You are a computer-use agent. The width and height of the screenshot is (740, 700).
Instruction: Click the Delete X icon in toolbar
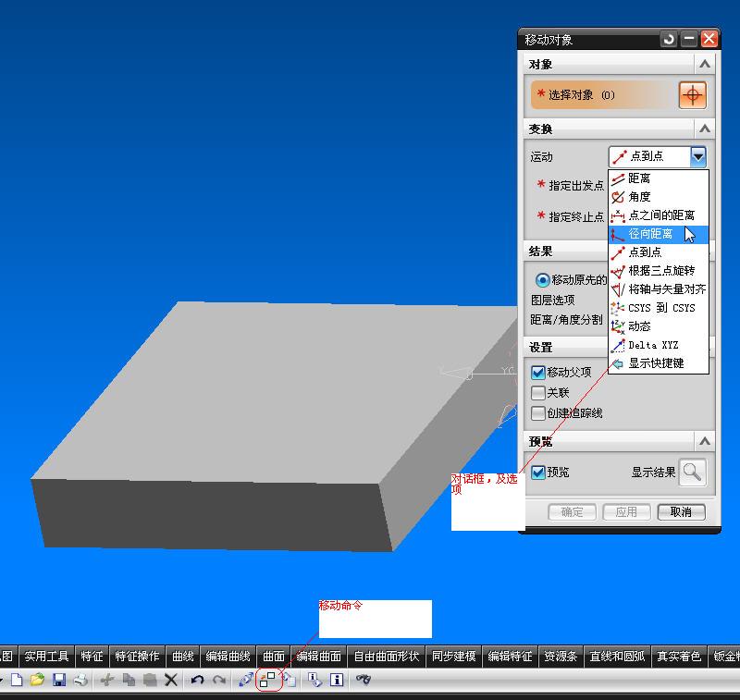pos(171,680)
